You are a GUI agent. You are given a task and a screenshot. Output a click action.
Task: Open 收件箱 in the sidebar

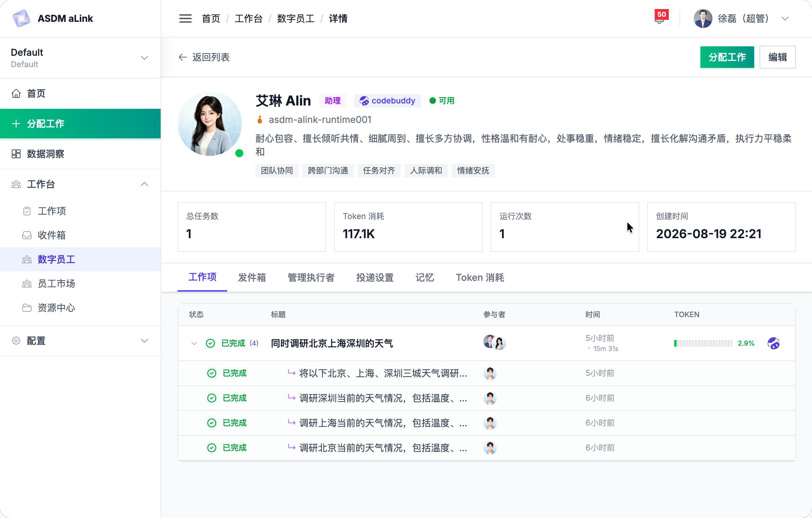(x=80, y=235)
